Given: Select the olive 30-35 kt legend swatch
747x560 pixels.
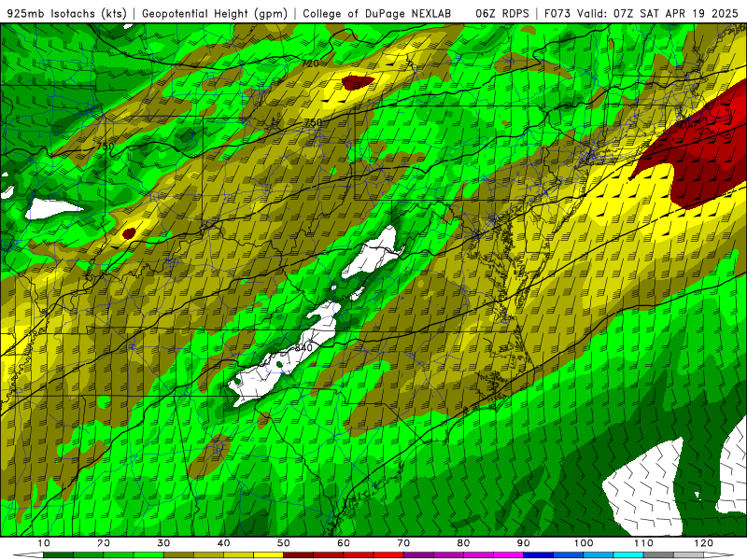Looking at the screenshot, I should coord(178,555).
